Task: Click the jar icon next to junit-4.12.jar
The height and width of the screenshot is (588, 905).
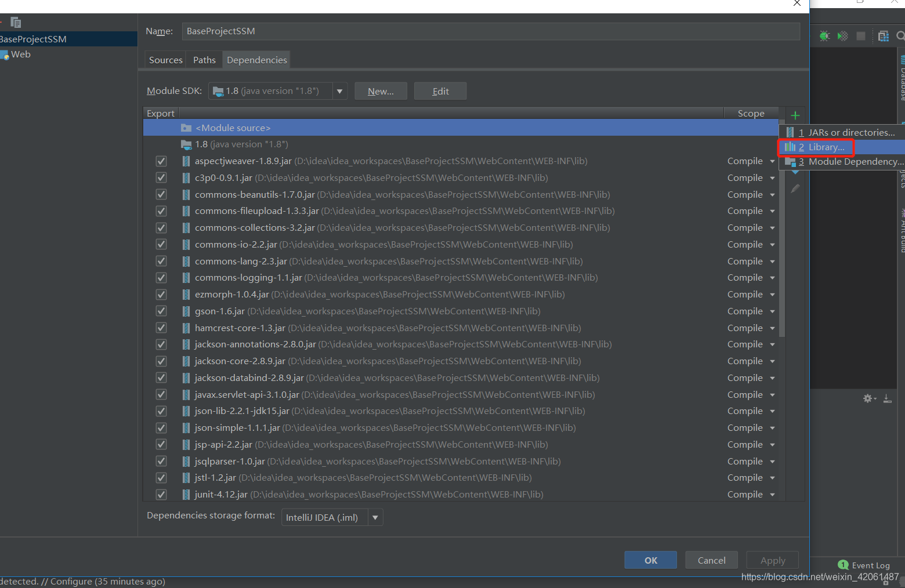Action: tap(186, 495)
